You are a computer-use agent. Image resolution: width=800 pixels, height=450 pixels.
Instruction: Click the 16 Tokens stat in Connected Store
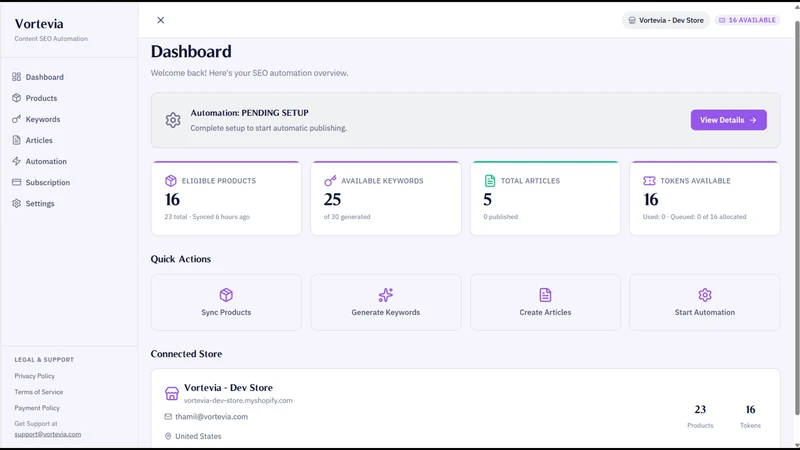[x=751, y=416]
